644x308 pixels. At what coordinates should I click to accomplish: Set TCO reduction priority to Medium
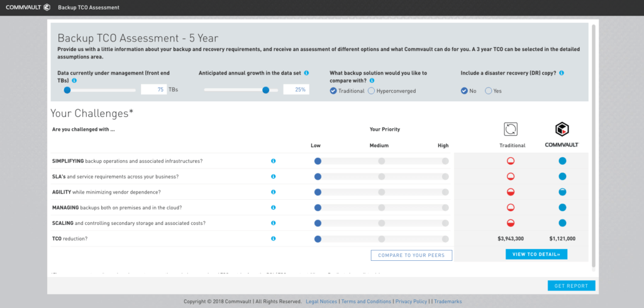click(x=382, y=239)
